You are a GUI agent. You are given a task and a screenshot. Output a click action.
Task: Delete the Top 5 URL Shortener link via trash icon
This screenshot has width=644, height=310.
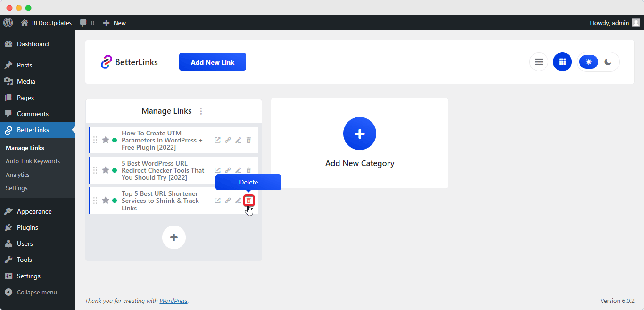click(x=248, y=200)
